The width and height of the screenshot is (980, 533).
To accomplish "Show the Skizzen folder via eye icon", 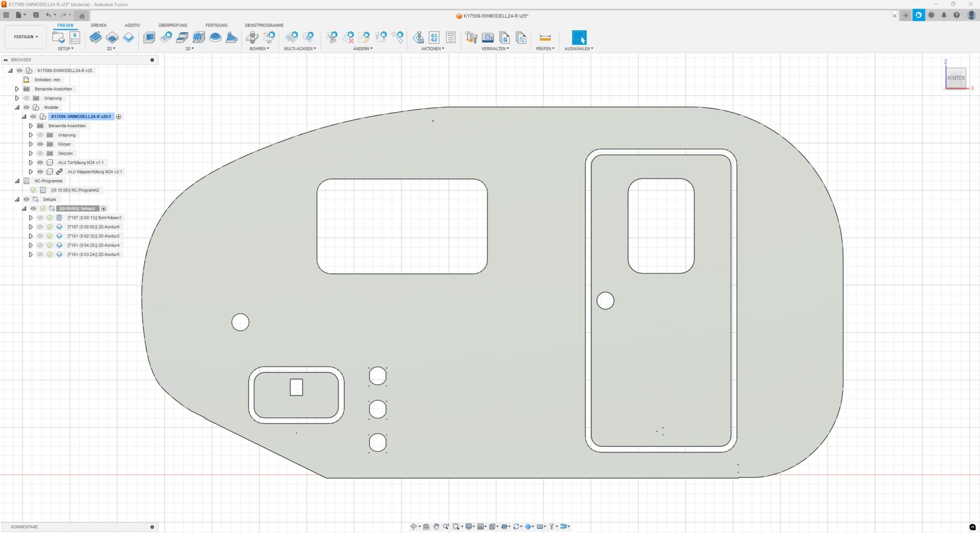I will [x=40, y=153].
